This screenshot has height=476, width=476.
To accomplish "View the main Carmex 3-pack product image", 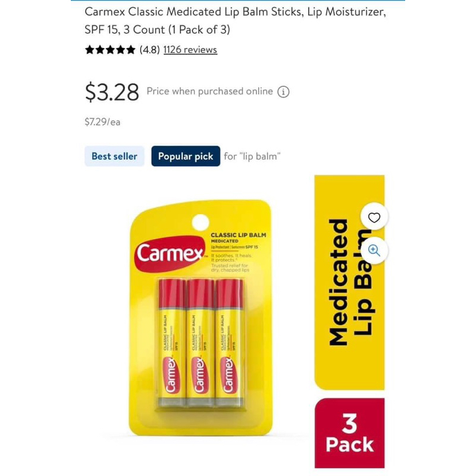I will tap(201, 318).
